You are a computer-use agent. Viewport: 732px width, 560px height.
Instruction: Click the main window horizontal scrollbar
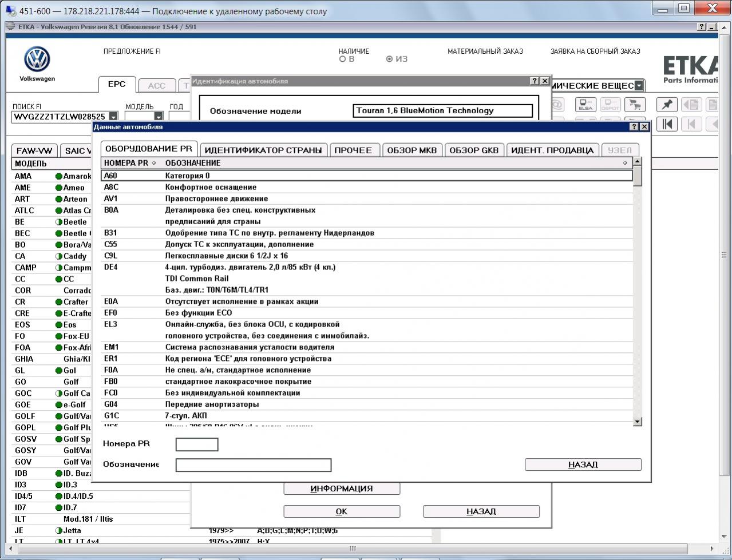353,549
